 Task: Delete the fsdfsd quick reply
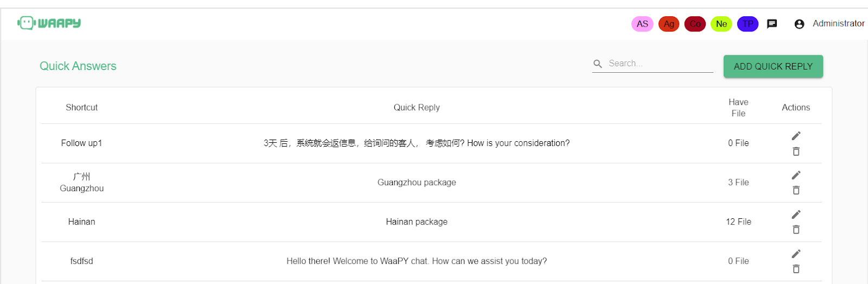[x=796, y=269]
